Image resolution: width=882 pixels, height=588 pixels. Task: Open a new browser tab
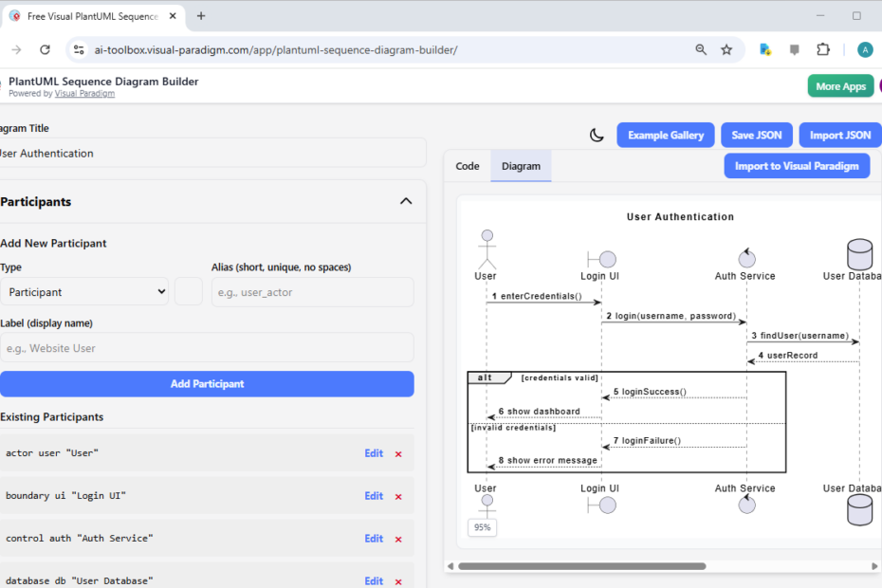[x=201, y=16]
